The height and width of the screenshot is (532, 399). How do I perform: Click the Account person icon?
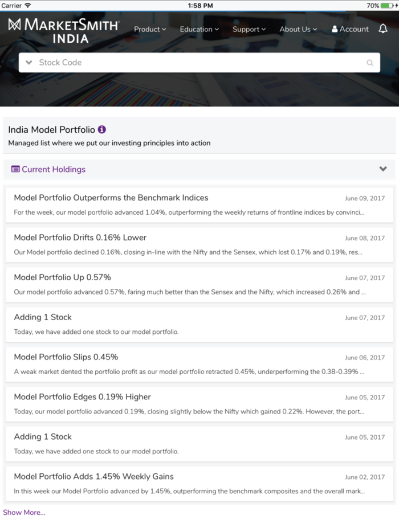click(335, 28)
